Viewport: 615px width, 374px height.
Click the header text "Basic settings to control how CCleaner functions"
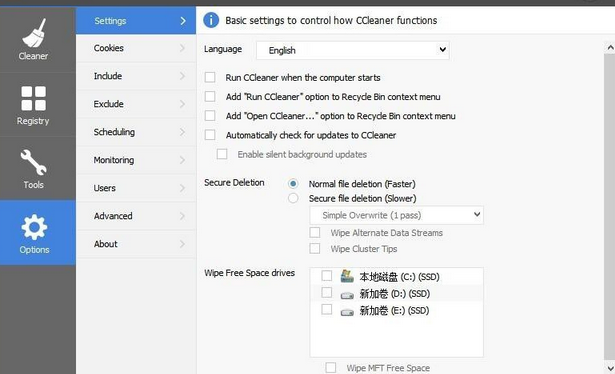(x=331, y=20)
